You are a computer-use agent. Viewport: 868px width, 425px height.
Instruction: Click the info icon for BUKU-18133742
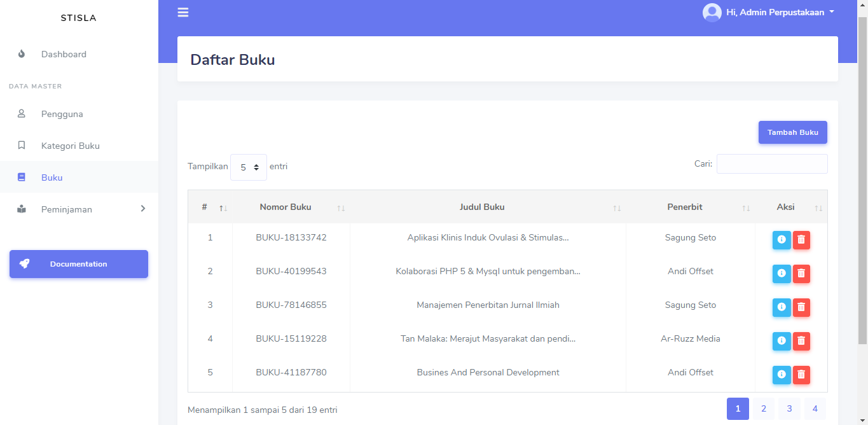pos(782,240)
